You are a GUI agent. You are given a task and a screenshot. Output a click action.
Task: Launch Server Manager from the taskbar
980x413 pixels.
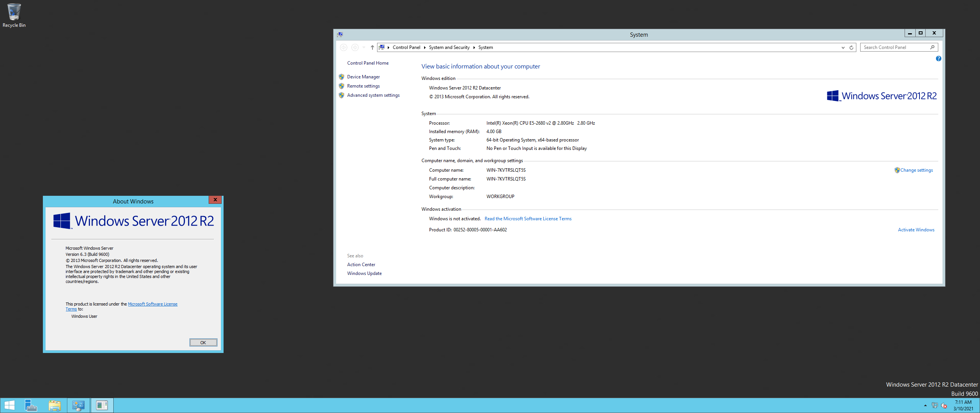tap(31, 405)
